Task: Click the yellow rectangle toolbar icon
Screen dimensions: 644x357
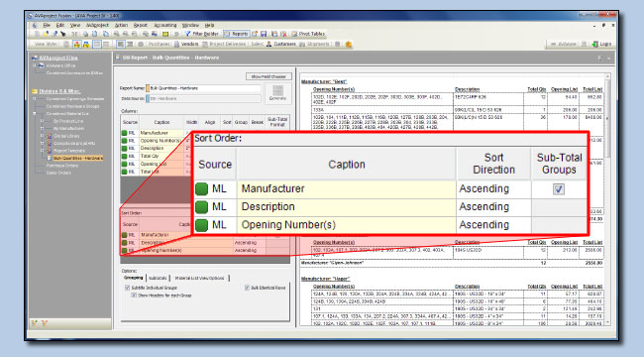Action: [165, 34]
